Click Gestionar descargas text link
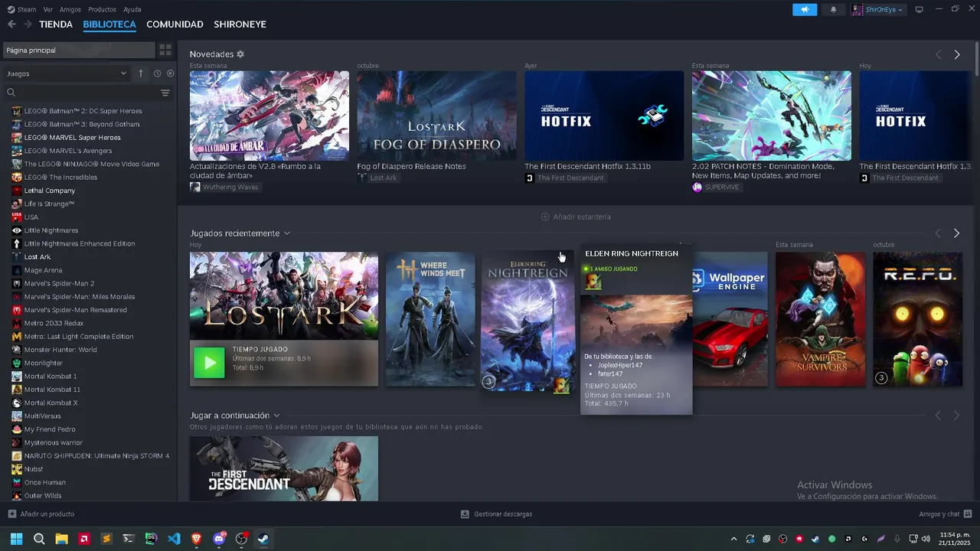The image size is (980, 551). [503, 514]
